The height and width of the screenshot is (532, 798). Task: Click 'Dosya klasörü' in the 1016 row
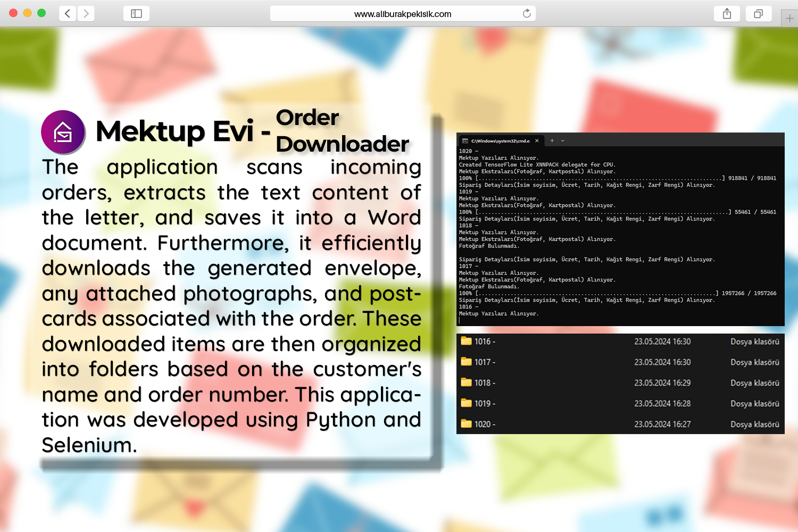click(x=755, y=342)
